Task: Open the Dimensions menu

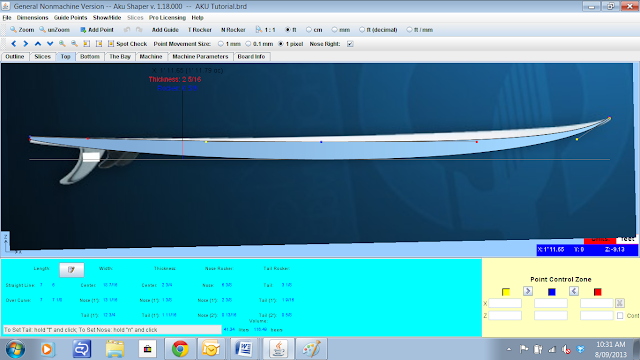Action: [32, 18]
